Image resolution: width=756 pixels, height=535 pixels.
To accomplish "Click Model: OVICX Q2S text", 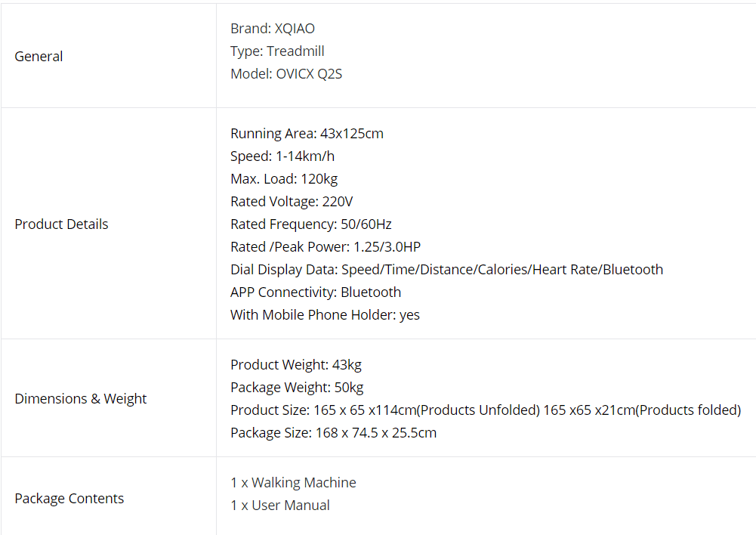I will coord(286,74).
